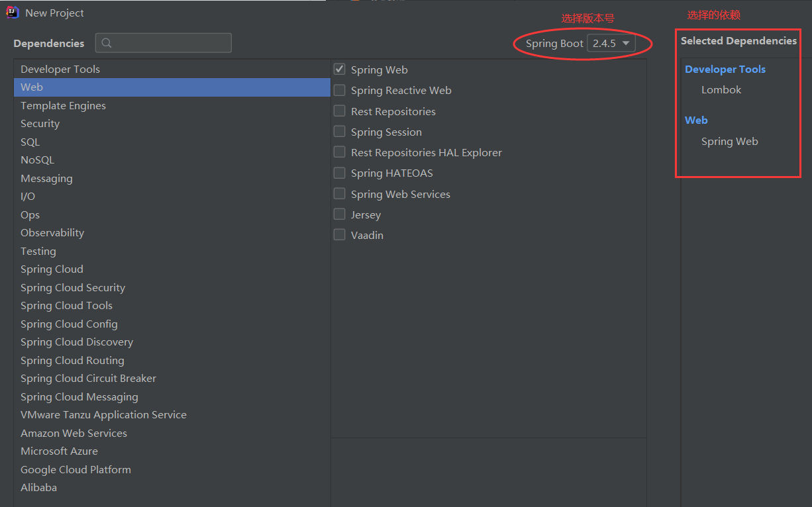Choose Spring Cloud Security category
This screenshot has width=812, height=507.
click(x=172, y=287)
